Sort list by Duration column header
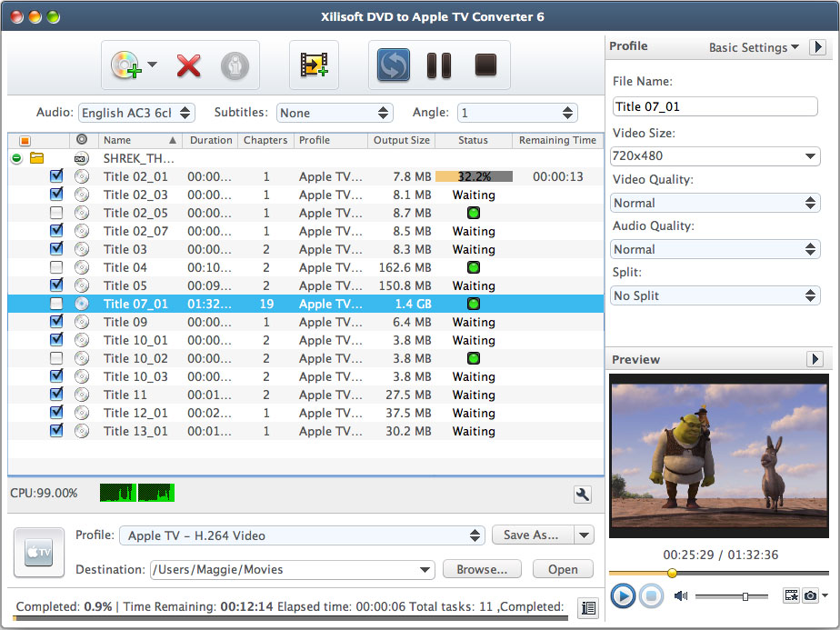Screen dimensions: 840x630 click(210, 140)
